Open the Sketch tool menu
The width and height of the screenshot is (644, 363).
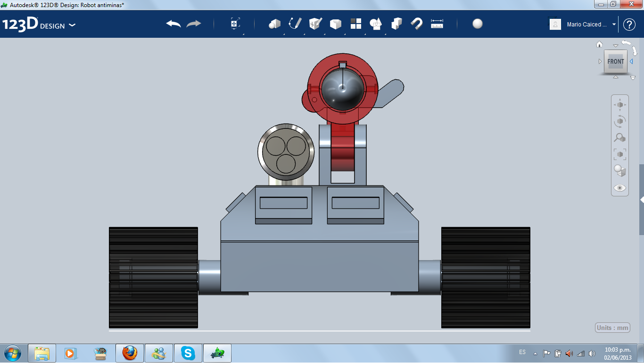(295, 24)
